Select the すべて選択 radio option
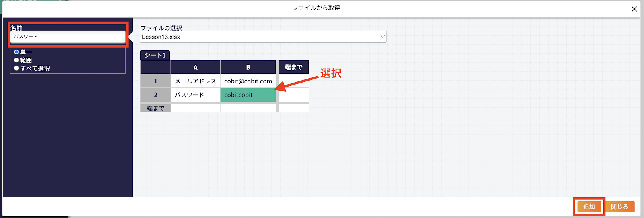Screen dimensions: 644x218 tap(17, 68)
